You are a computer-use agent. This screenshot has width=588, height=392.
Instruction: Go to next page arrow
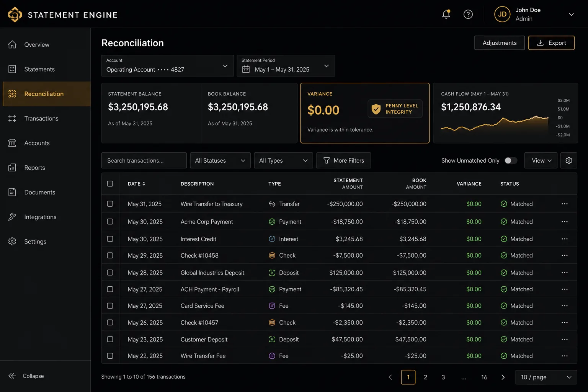tap(503, 377)
